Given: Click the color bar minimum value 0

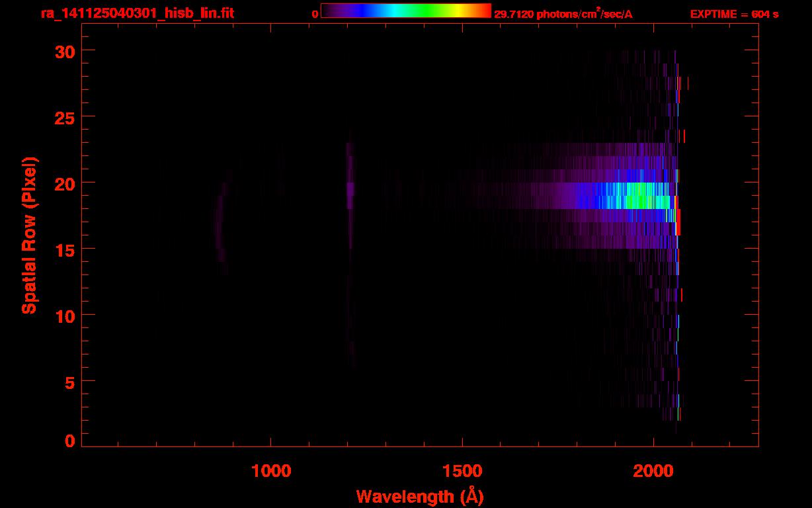Looking at the screenshot, I should tap(315, 14).
